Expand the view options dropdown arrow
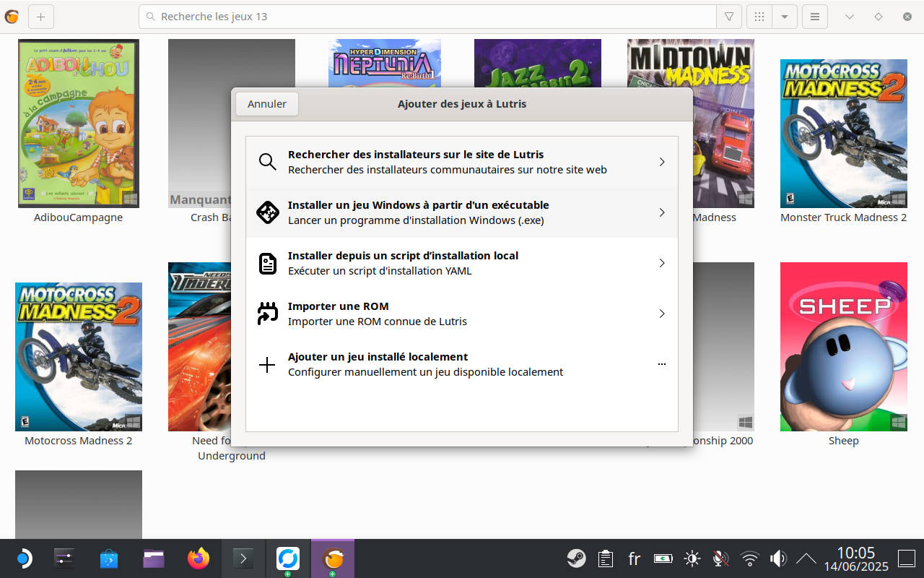The height and width of the screenshot is (578, 924). (x=785, y=17)
